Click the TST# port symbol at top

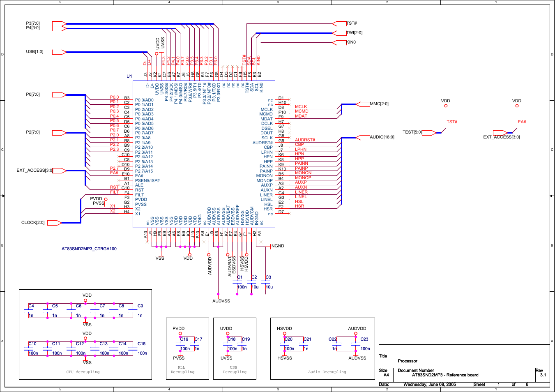(x=339, y=23)
